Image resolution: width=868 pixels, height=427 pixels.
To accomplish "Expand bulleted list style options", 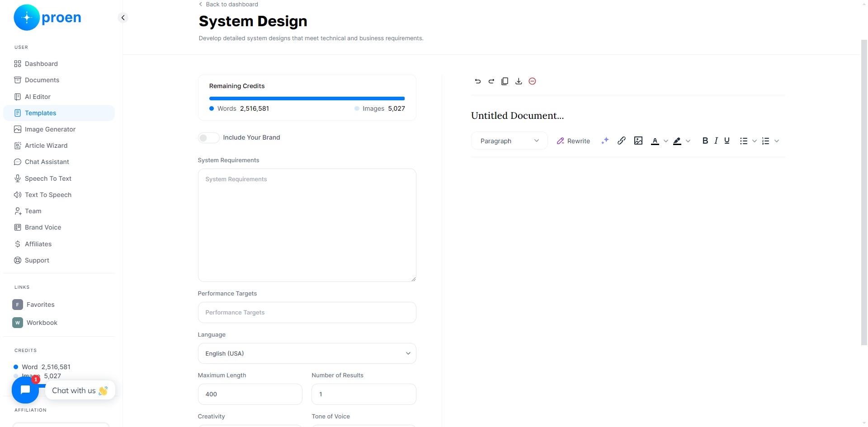I will coord(755,141).
